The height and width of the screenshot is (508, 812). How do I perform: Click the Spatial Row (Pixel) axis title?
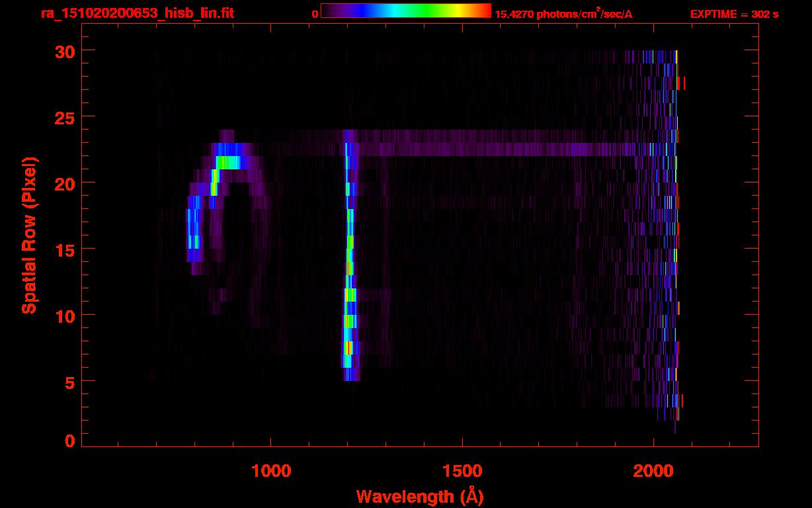point(30,235)
